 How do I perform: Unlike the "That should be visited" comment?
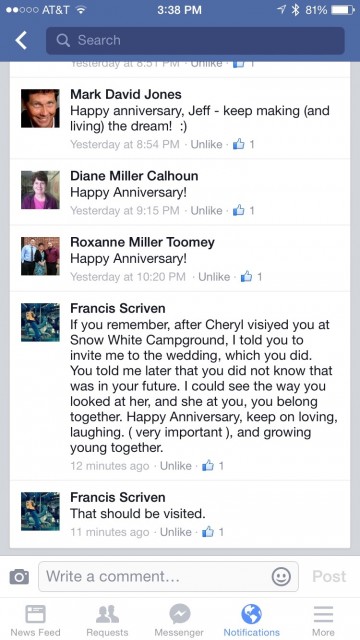click(x=176, y=532)
